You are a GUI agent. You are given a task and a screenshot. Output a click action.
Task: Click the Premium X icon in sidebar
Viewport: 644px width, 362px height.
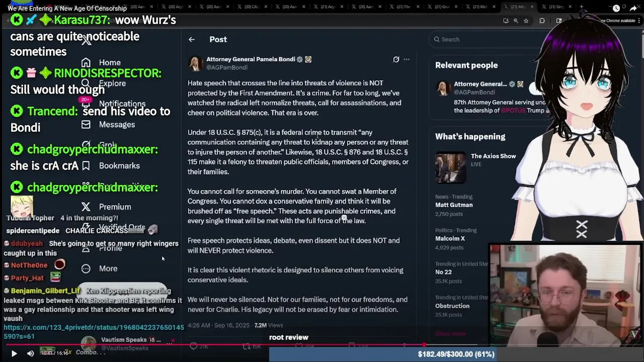(x=86, y=207)
